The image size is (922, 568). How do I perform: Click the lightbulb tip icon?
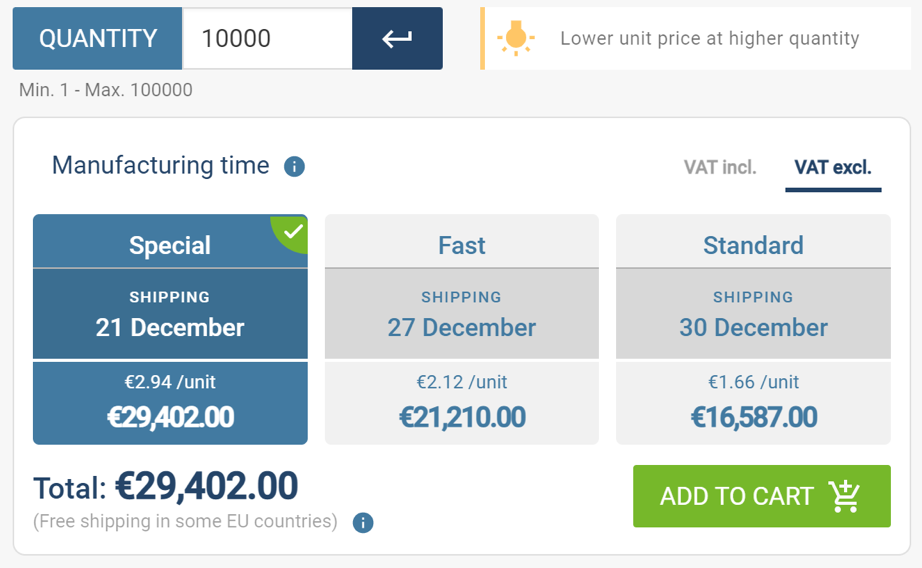516,38
